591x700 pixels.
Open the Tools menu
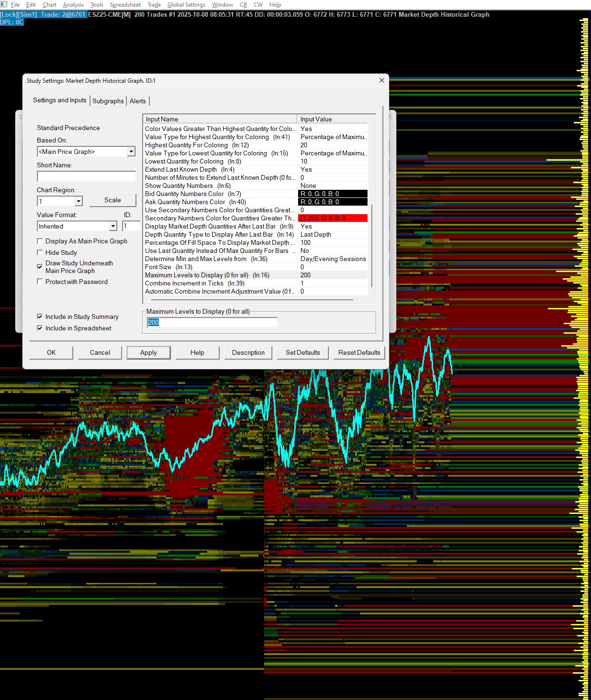click(97, 5)
